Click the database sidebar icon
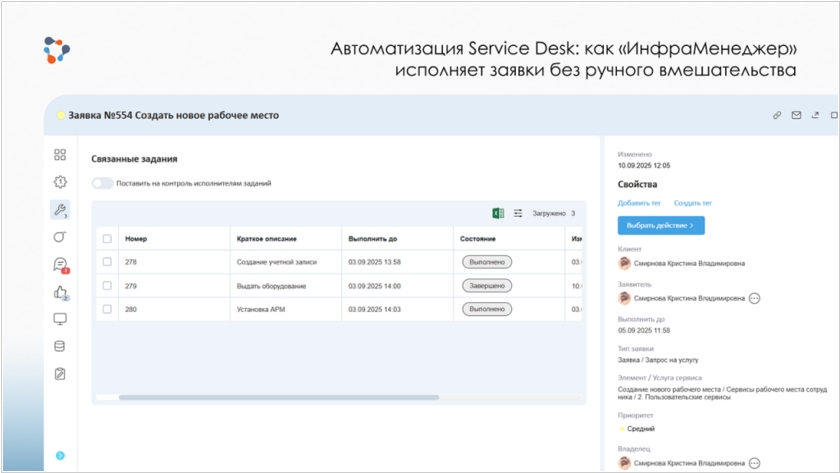Viewport: 840px width, 473px height. point(60,346)
